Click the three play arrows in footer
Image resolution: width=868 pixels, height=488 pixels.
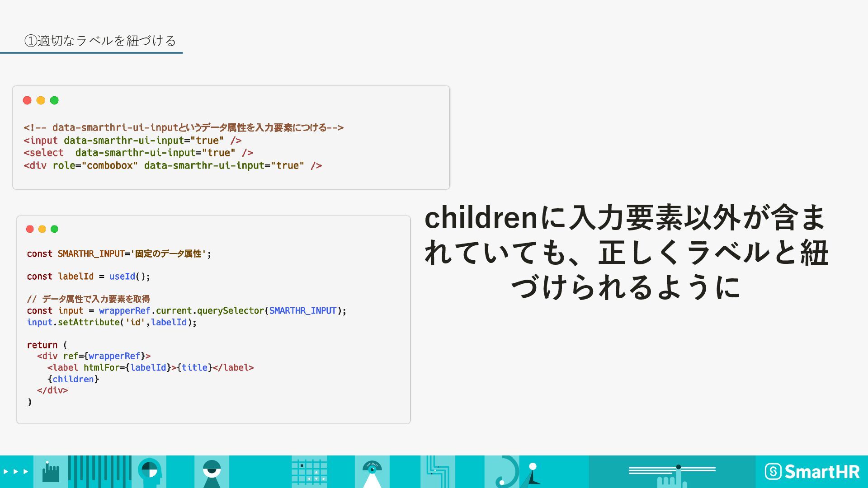(x=16, y=471)
